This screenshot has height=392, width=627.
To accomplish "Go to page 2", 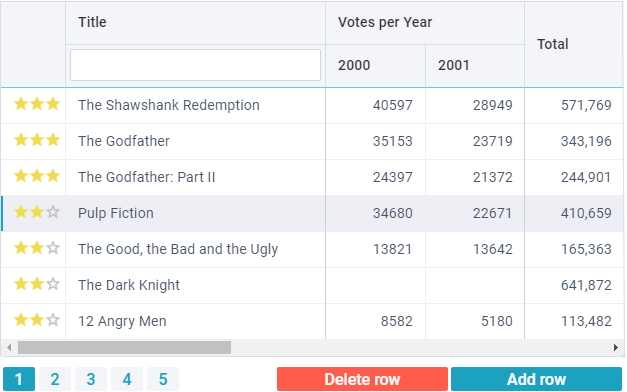I will 55,379.
